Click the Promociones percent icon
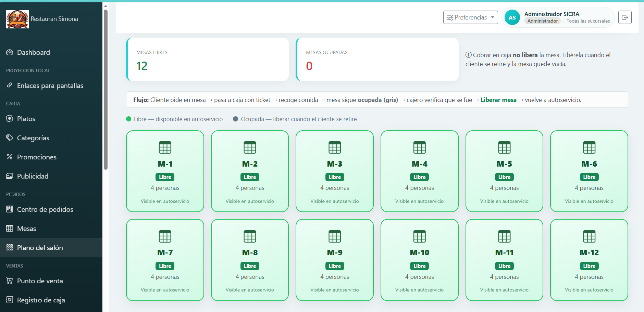 (x=10, y=157)
